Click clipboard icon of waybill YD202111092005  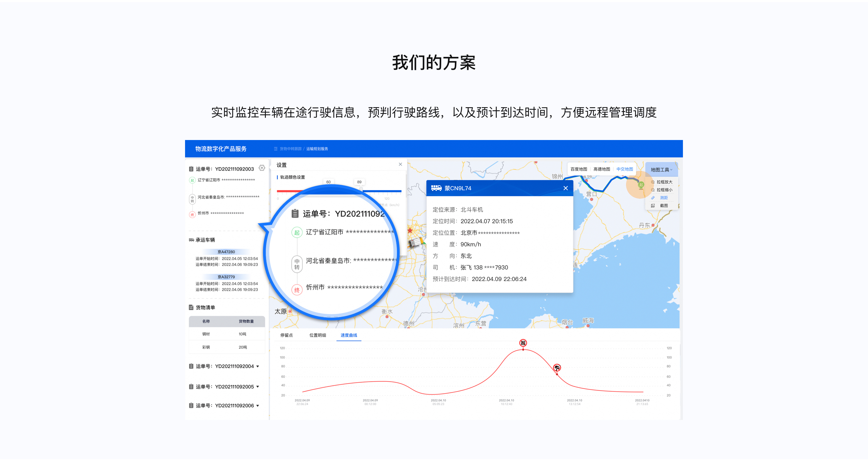coord(191,387)
